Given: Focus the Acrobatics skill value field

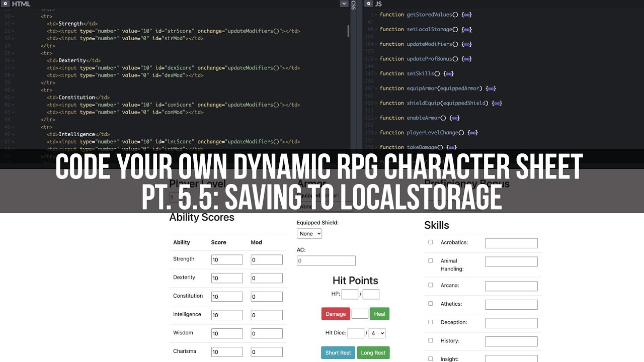Looking at the screenshot, I should pyautogui.click(x=511, y=243).
